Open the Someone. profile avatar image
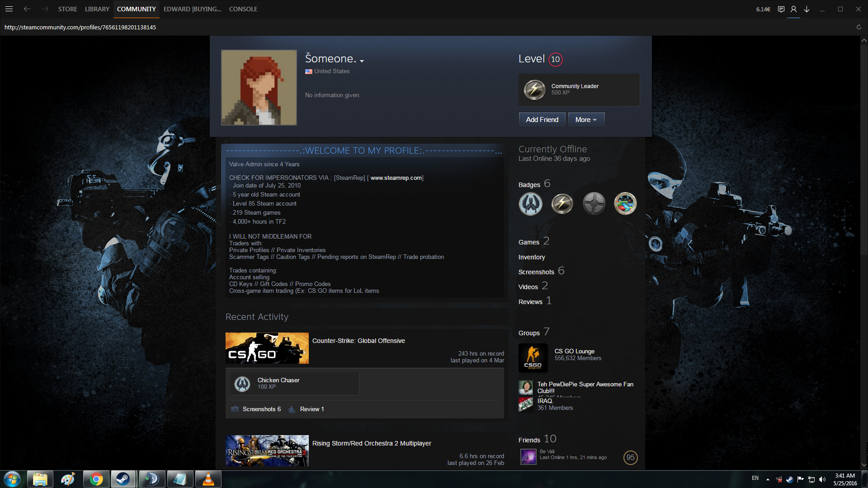 [259, 88]
